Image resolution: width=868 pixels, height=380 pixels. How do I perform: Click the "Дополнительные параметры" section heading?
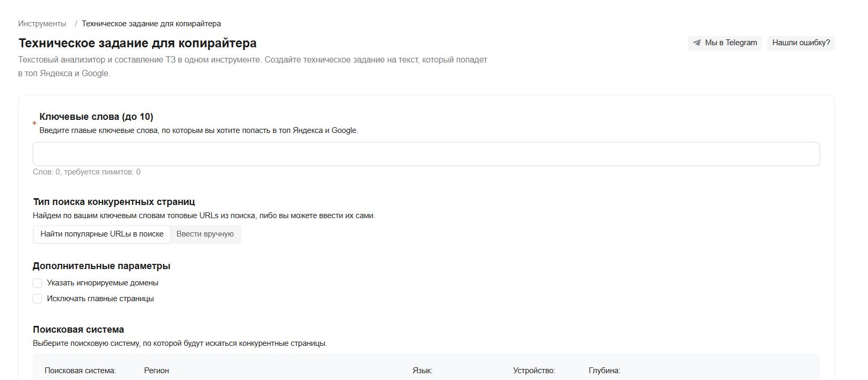tap(102, 266)
